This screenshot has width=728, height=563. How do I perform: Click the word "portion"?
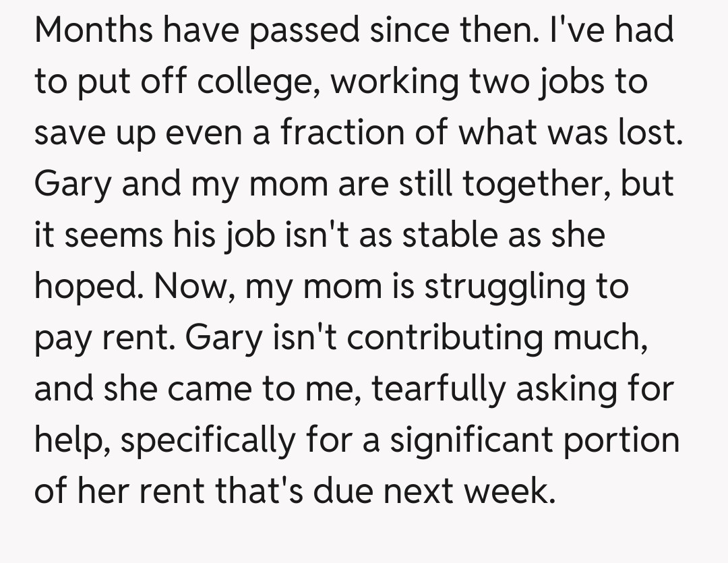[x=621, y=440]
